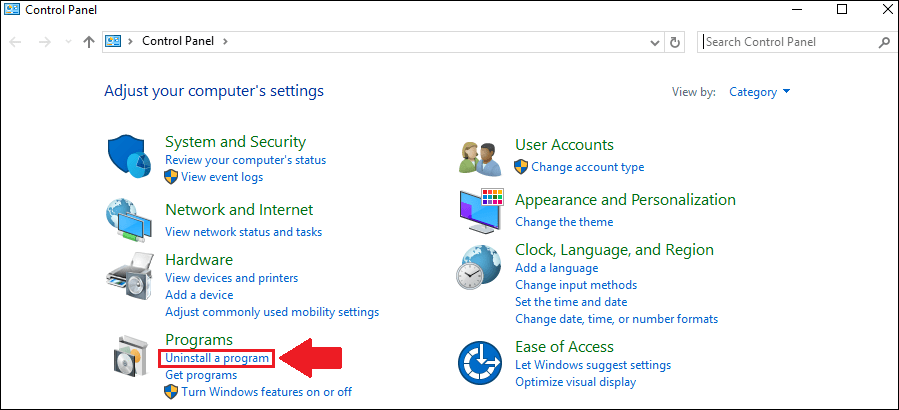Open the Appearance and Personalization monitor icon
899x410 pixels.
(481, 210)
